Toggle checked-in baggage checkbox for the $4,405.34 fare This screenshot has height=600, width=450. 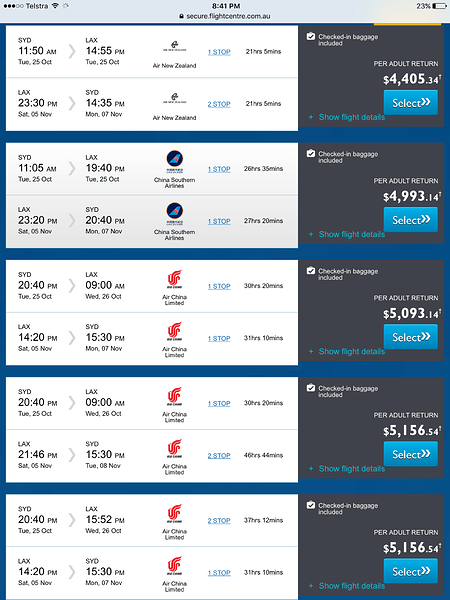click(311, 36)
